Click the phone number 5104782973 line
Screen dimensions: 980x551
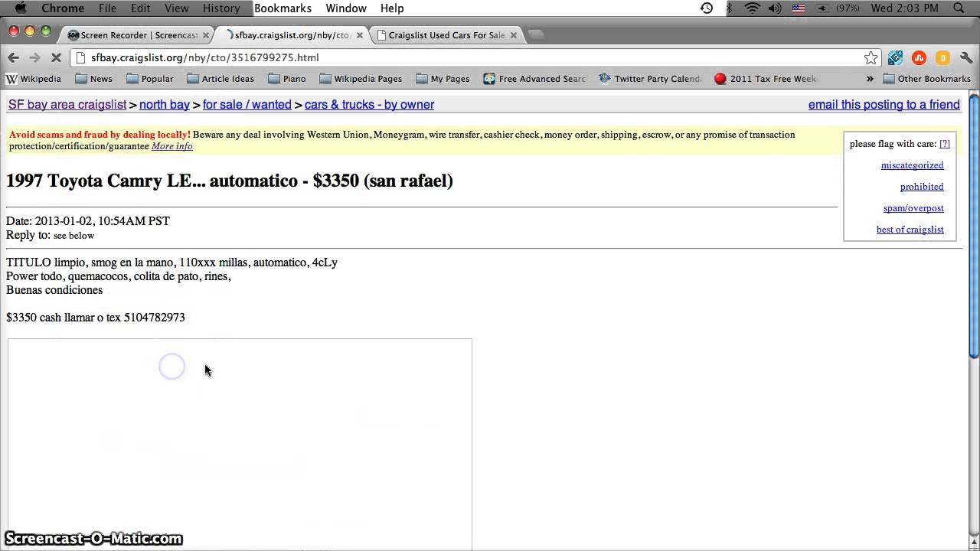coord(96,318)
